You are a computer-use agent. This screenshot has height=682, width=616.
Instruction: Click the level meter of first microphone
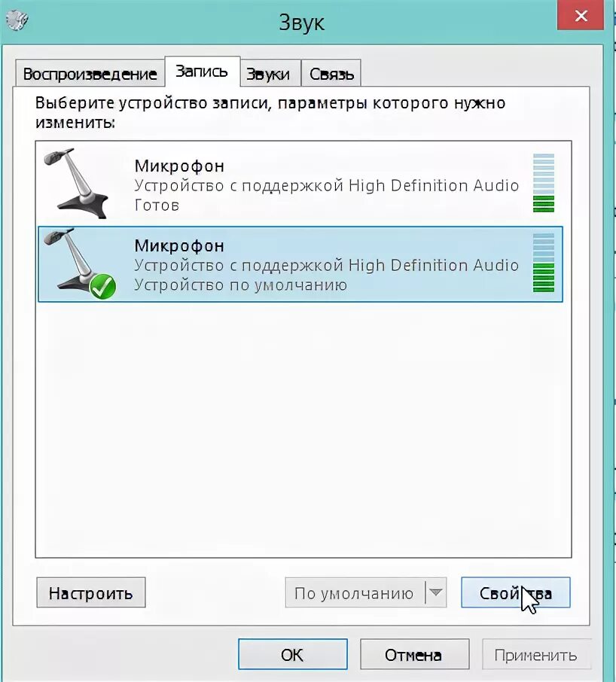click(544, 183)
